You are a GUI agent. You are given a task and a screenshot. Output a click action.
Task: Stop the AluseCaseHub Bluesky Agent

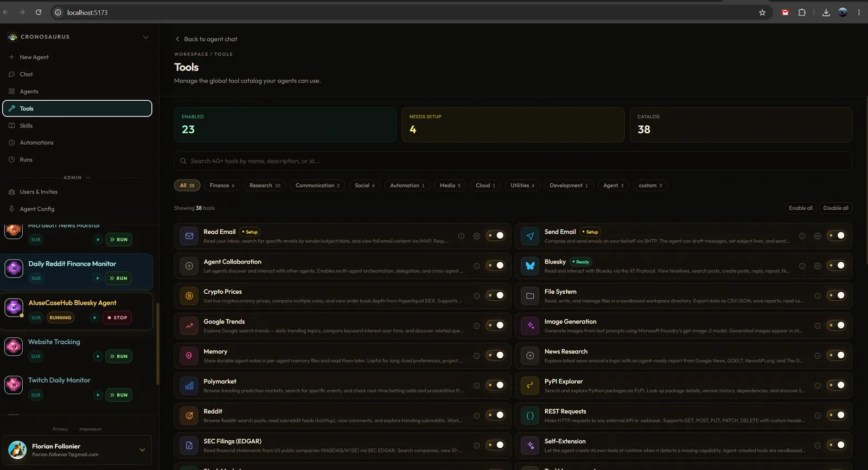[x=118, y=318]
